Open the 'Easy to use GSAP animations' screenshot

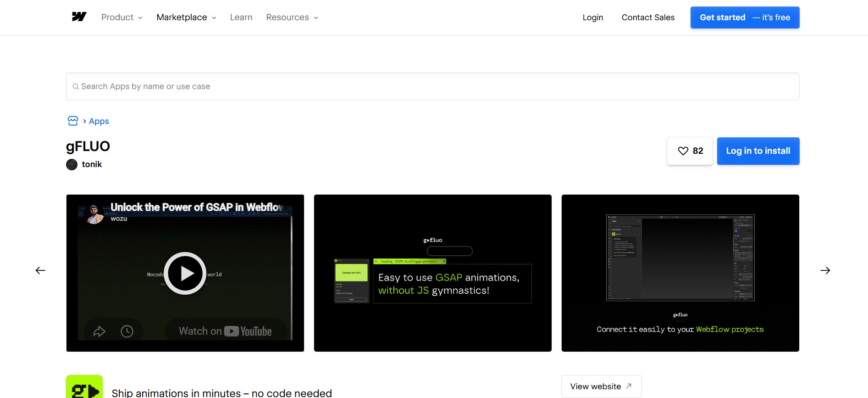click(433, 273)
